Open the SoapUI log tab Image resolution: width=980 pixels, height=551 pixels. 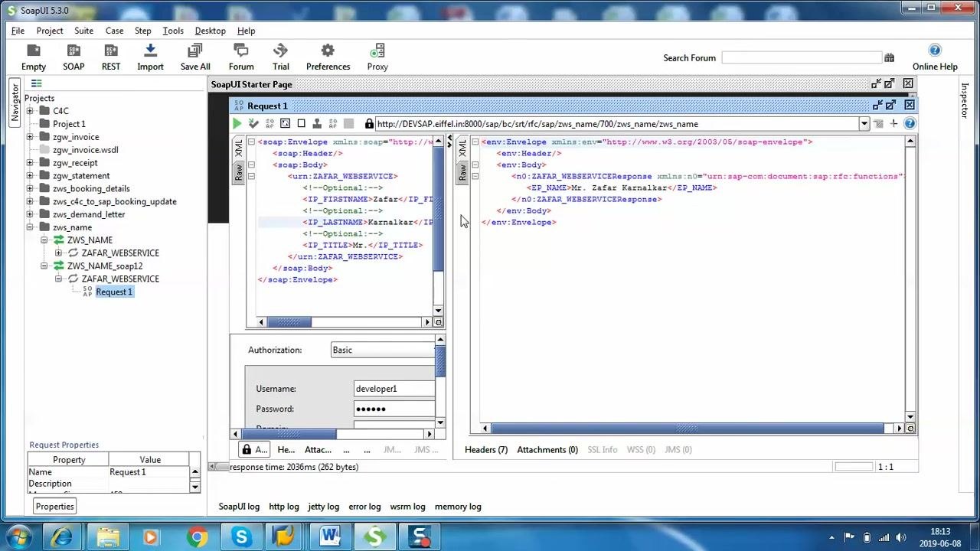point(239,507)
